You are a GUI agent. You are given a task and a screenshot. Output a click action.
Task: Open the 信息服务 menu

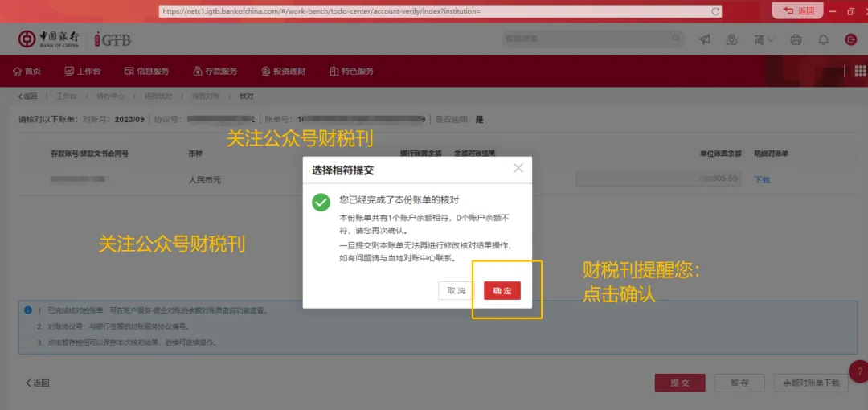pyautogui.click(x=147, y=71)
